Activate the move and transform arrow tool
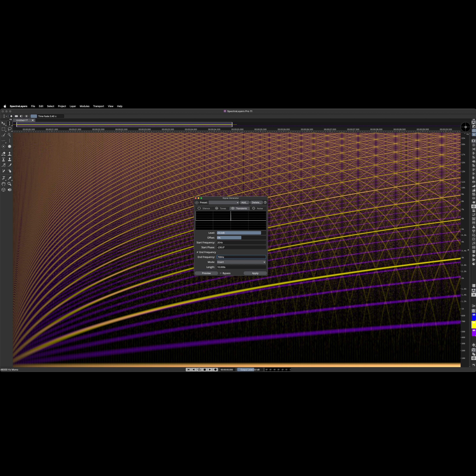476x476 pixels. pos(3,123)
